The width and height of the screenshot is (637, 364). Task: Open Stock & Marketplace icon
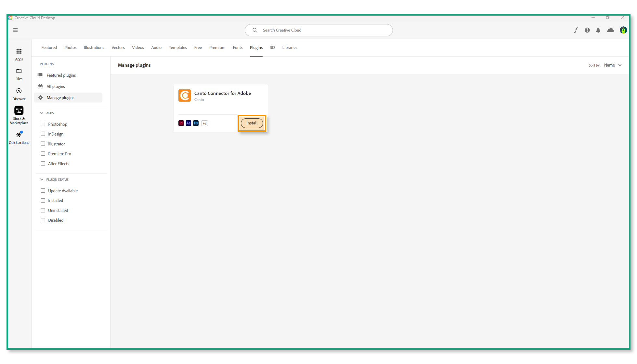pyautogui.click(x=19, y=111)
